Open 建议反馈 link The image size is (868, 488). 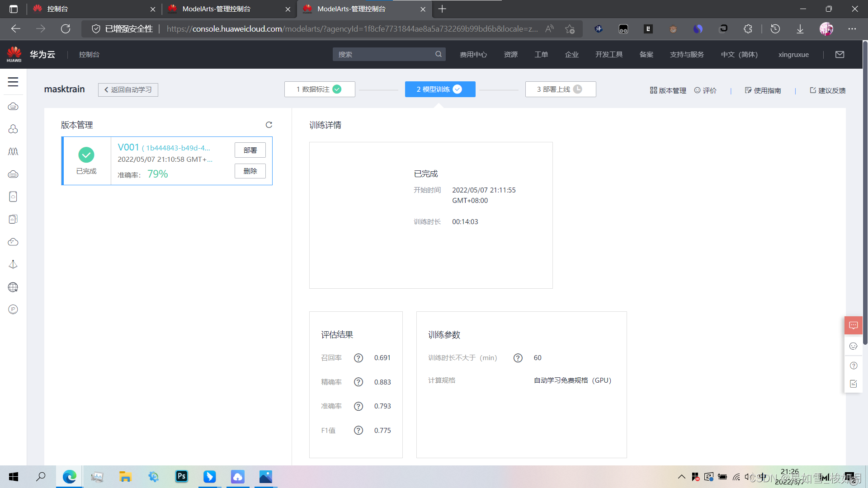point(827,90)
